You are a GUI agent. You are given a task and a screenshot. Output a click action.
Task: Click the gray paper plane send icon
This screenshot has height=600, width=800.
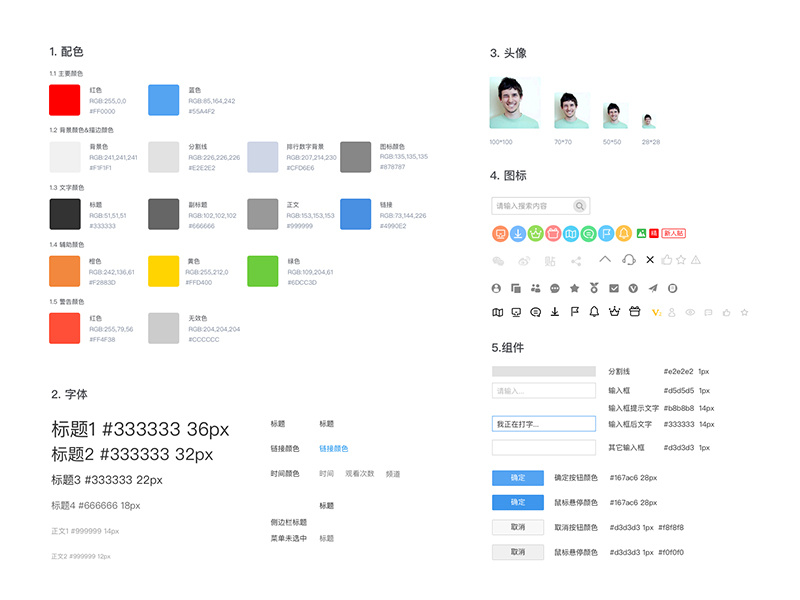(653, 288)
